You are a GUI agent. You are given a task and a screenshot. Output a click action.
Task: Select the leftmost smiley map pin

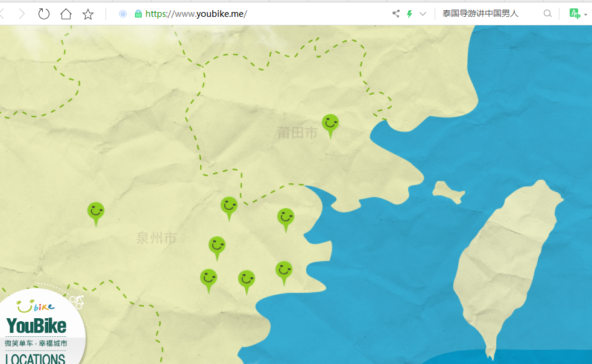(x=95, y=212)
